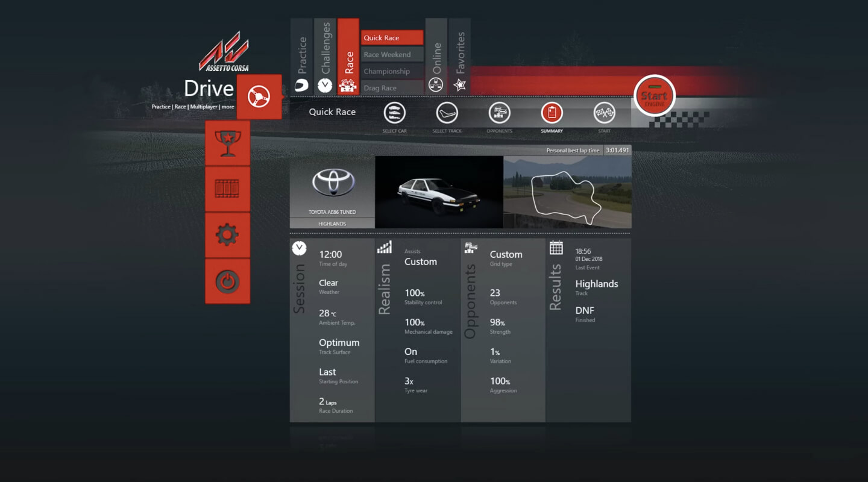Select the Race tab
Viewport: 868px width, 482px height.
[348, 57]
